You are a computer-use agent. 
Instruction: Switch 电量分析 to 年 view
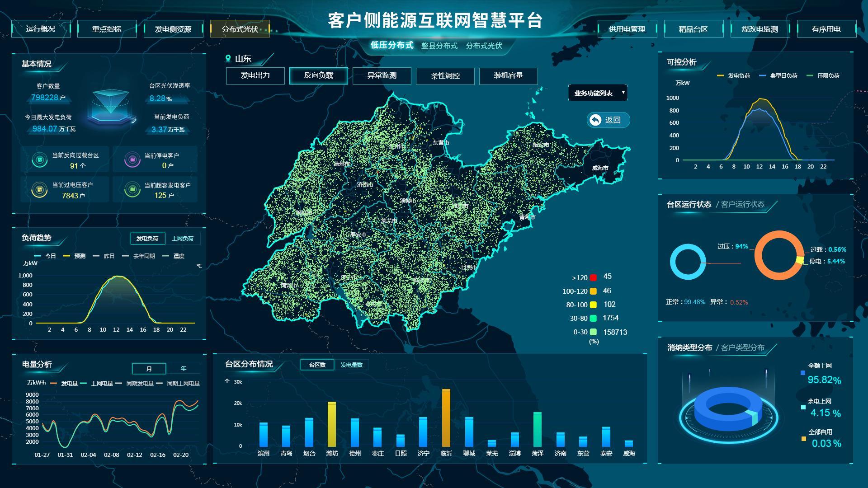coord(183,369)
